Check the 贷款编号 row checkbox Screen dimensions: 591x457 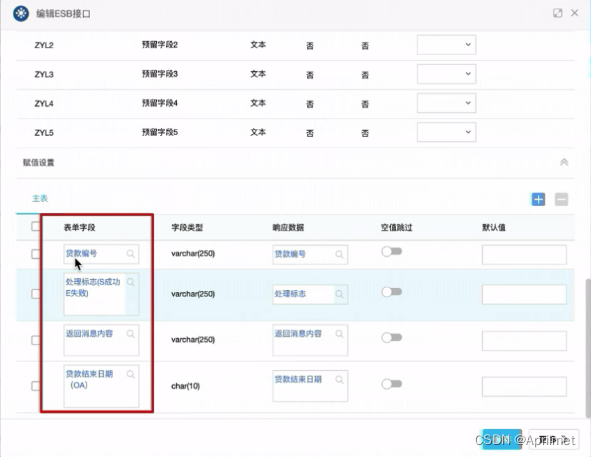click(35, 254)
